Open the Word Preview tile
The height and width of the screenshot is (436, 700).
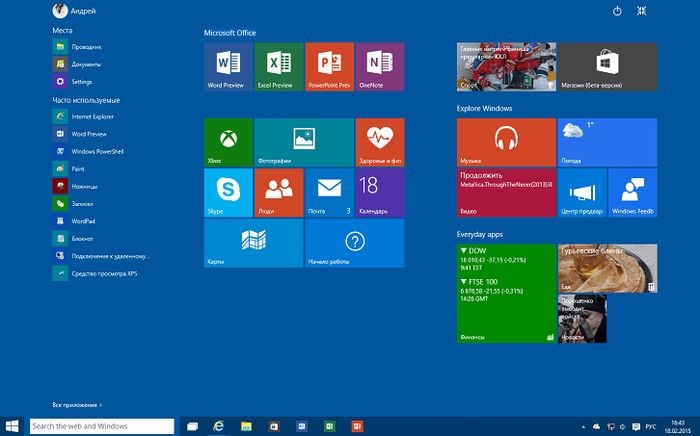(x=228, y=67)
